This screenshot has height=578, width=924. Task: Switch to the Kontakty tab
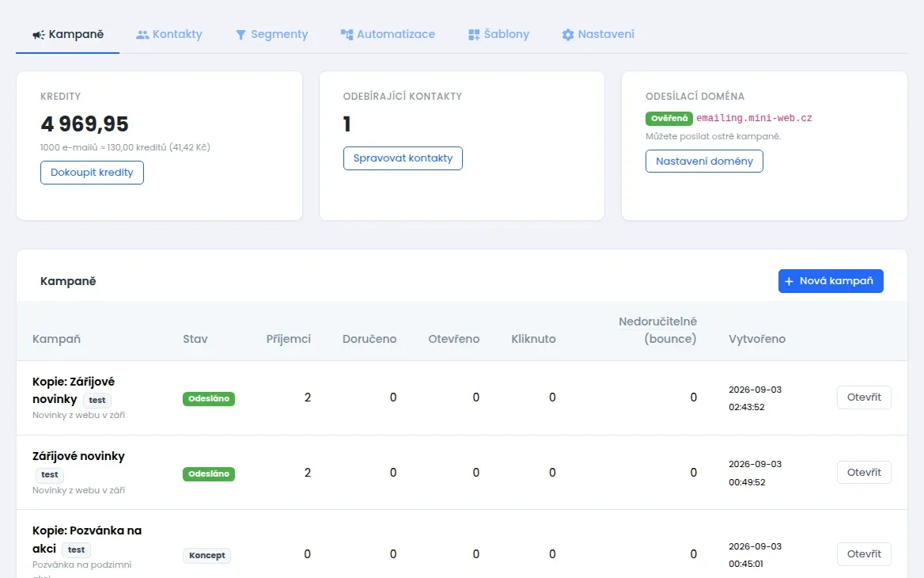169,34
